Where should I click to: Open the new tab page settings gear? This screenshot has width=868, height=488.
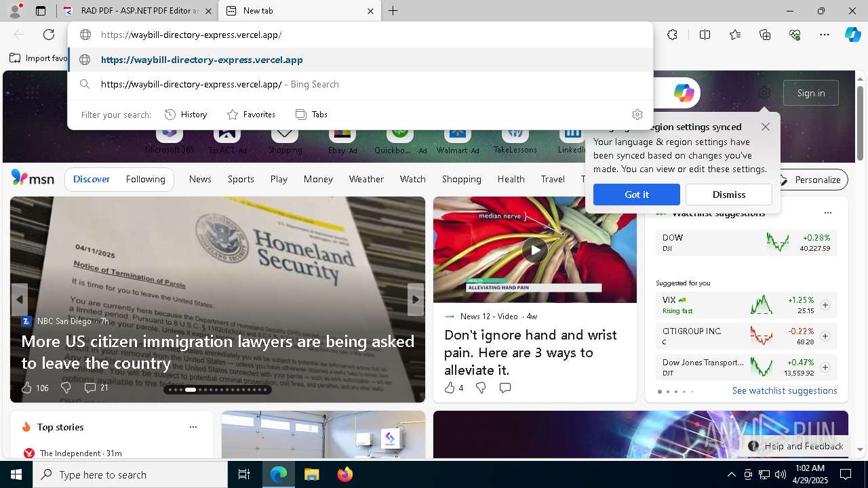click(764, 93)
